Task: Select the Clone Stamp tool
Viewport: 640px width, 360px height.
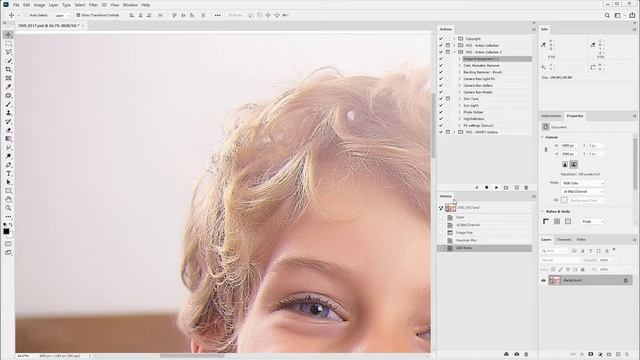Action: point(8,113)
